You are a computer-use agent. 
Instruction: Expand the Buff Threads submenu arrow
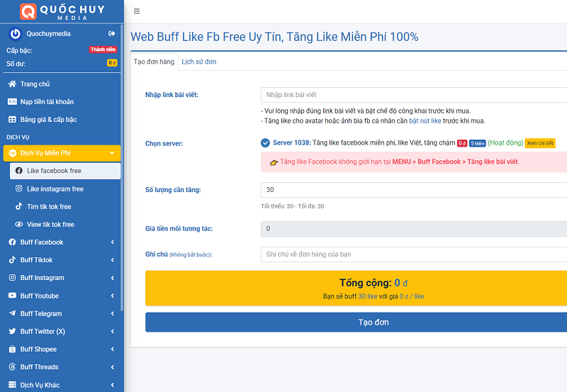tap(113, 366)
